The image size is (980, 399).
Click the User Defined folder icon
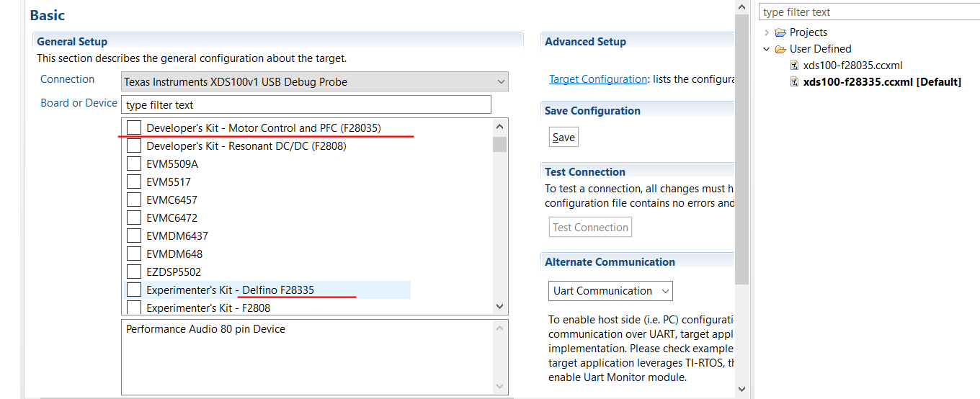point(780,49)
